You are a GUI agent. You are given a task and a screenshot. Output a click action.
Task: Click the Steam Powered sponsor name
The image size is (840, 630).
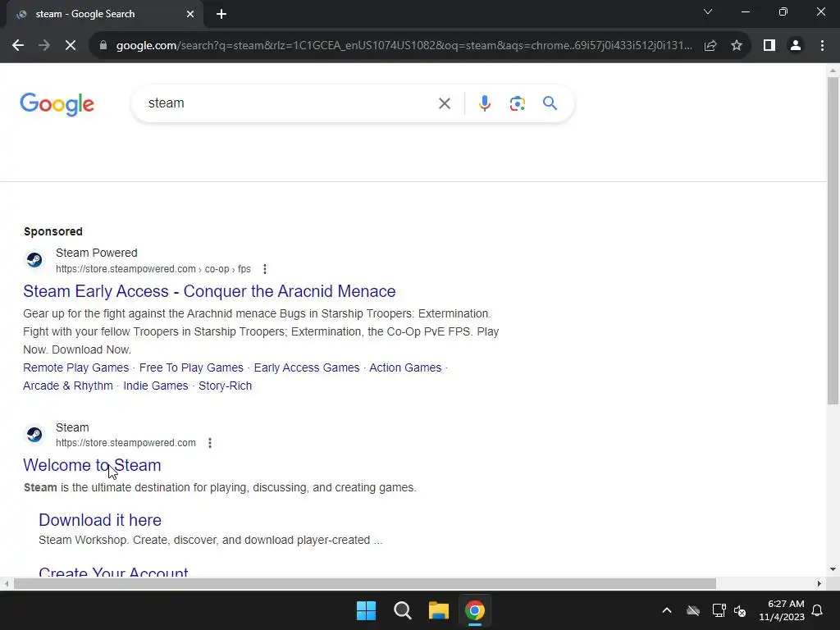pos(97,253)
